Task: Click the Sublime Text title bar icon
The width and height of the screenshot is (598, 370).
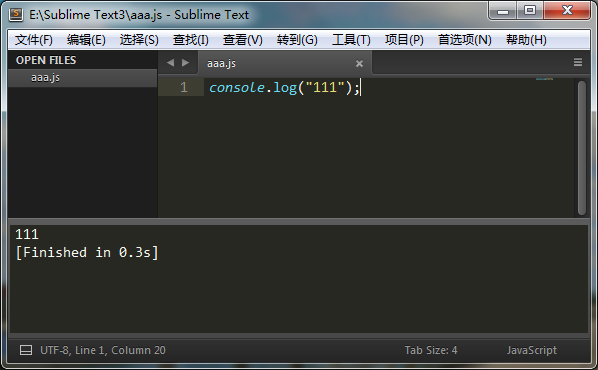Action: click(x=16, y=14)
